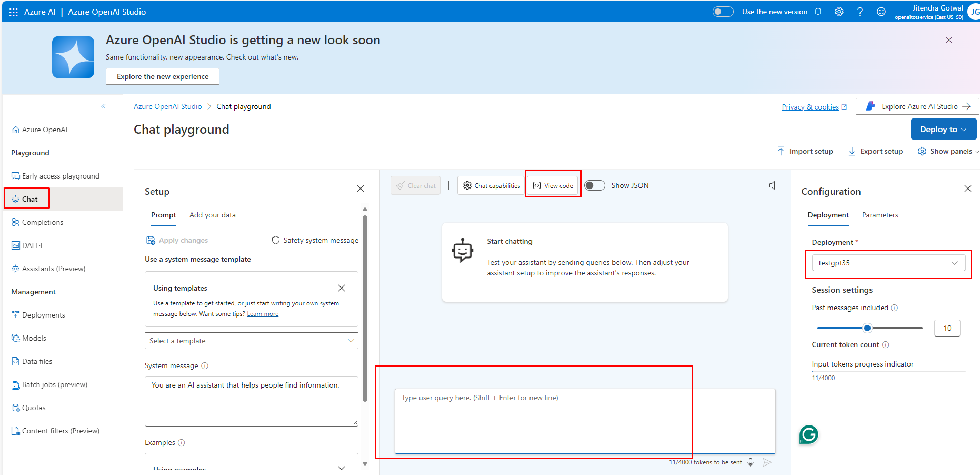Screen dimensions: 980x475
Task: Collapse the left navigation sidebar
Action: 103,106
